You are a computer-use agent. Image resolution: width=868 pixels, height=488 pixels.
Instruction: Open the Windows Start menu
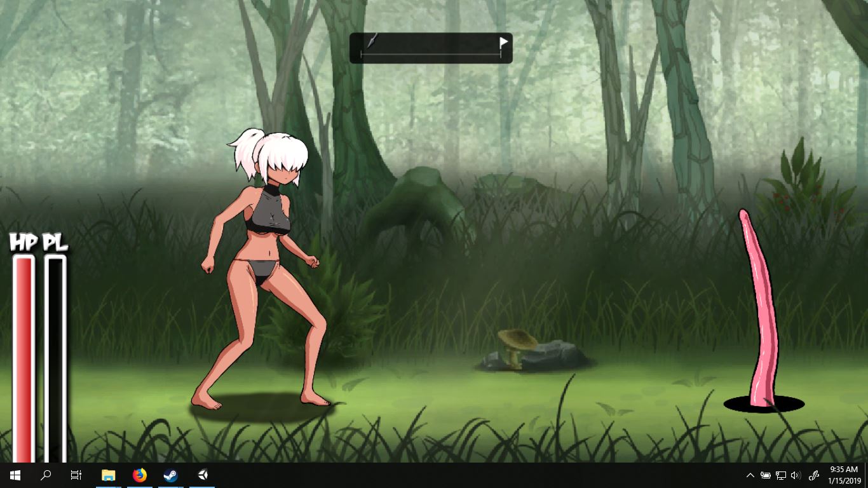tap(15, 475)
